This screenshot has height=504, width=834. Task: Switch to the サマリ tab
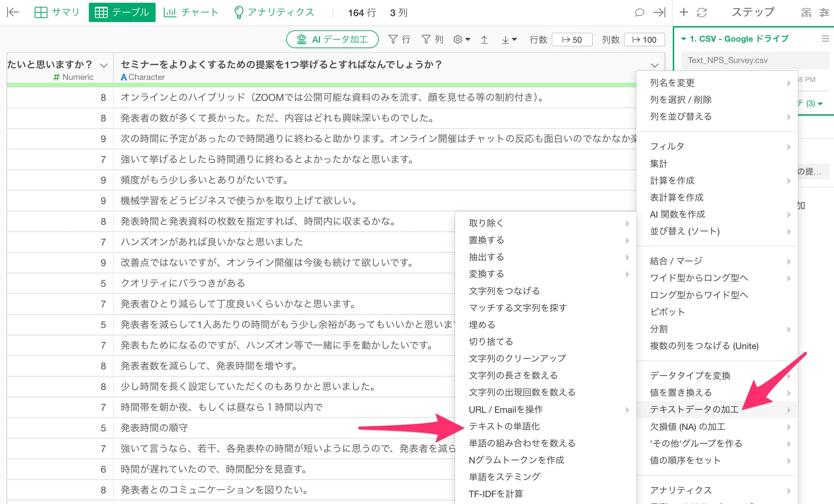pyautogui.click(x=57, y=12)
